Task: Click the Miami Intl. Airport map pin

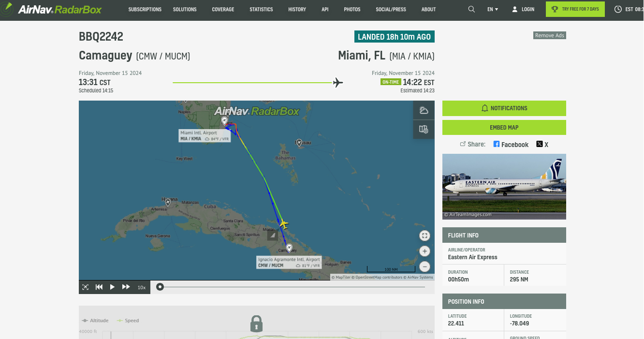Action: coord(224,120)
